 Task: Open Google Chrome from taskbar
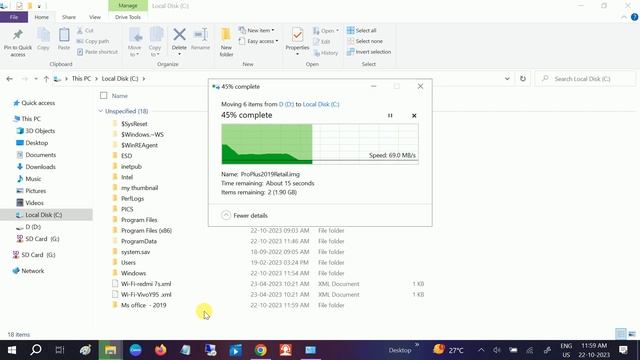coord(260,350)
